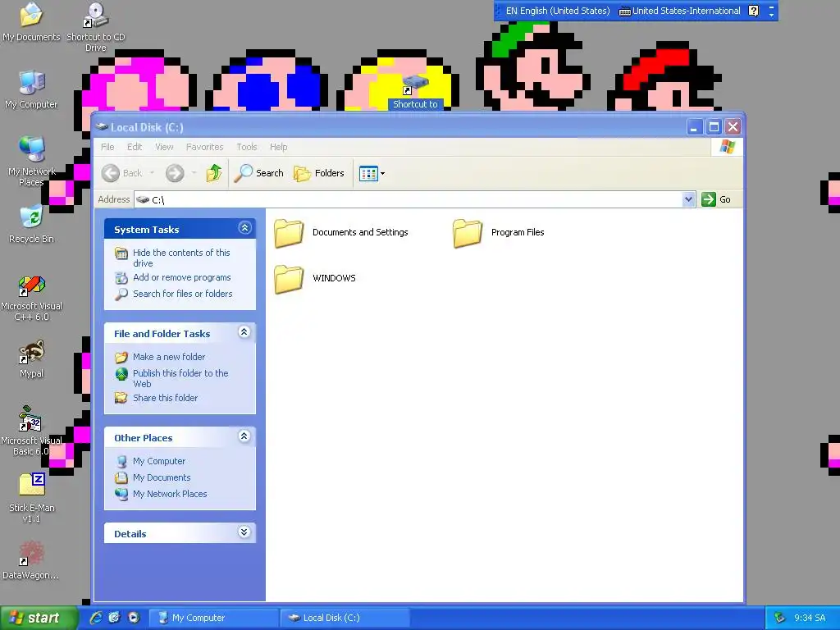Select Microsoft Visual Basic 6.0 desktop icon
Screen dimensions: 840x630
pos(30,418)
